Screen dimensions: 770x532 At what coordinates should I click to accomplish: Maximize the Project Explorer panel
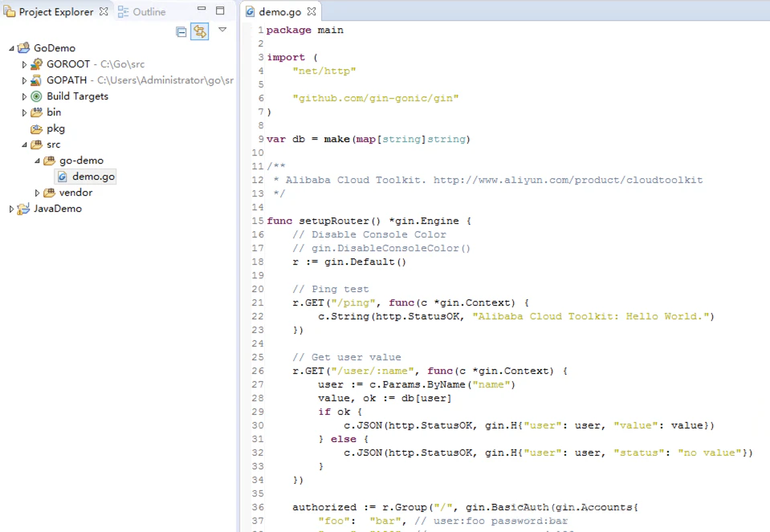(220, 10)
